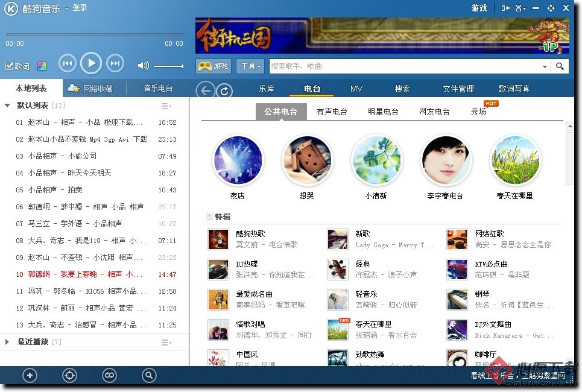Refresh the page with reload icon
The height and width of the screenshot is (392, 582).
coord(224,90)
